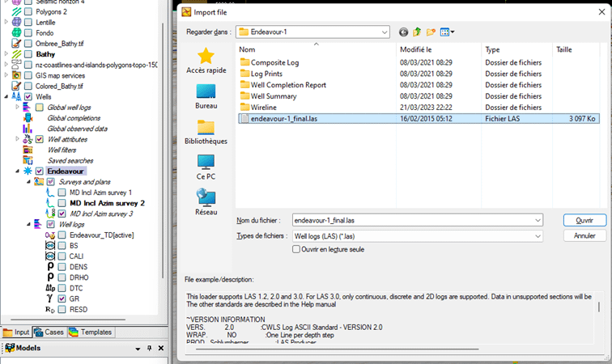Viewport: 612px width, 364px height.
Task: Switch to the Templates tab
Action: tap(91, 332)
